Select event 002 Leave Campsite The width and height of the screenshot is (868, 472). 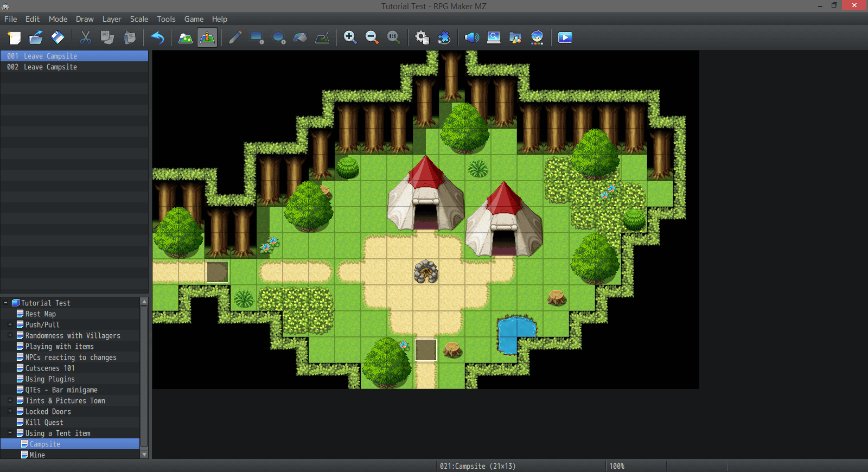pyautogui.click(x=50, y=67)
